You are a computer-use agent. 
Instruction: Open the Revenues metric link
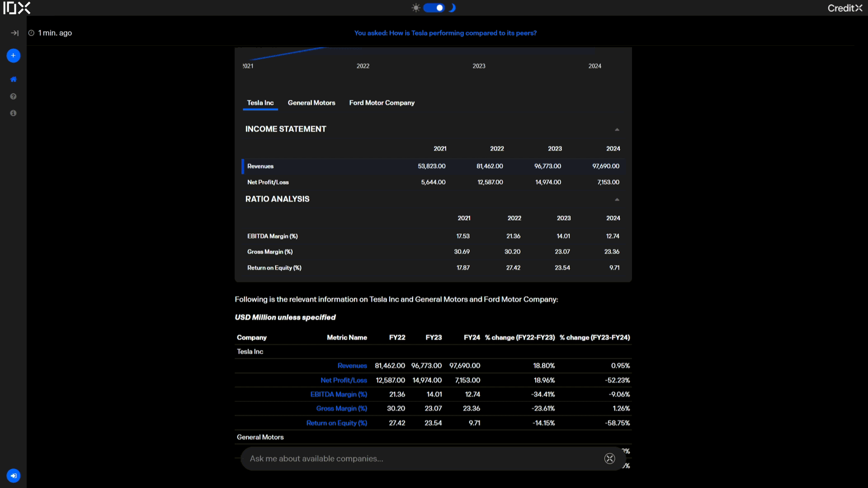pyautogui.click(x=352, y=366)
